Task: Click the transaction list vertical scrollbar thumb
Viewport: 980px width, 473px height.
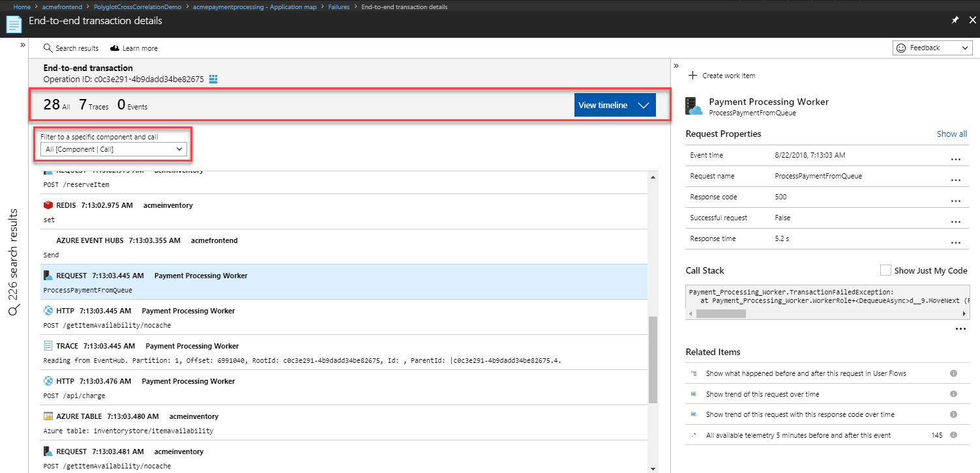Action: coord(653,360)
